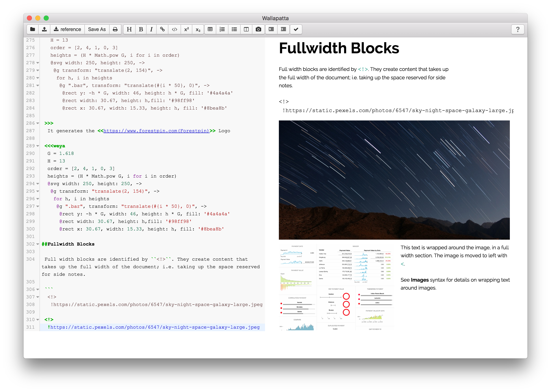The image size is (551, 392).
Task: Click the Save As button
Action: click(x=97, y=29)
